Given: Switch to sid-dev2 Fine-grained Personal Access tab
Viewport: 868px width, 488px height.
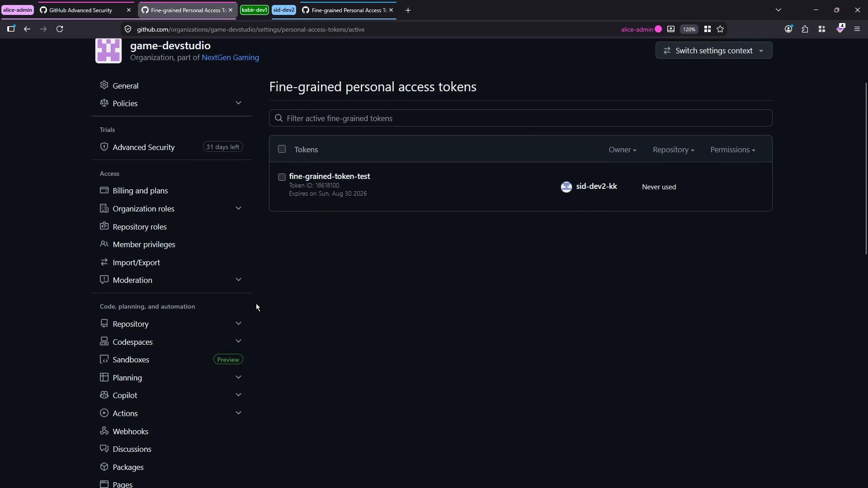Looking at the screenshot, I should click(x=348, y=10).
